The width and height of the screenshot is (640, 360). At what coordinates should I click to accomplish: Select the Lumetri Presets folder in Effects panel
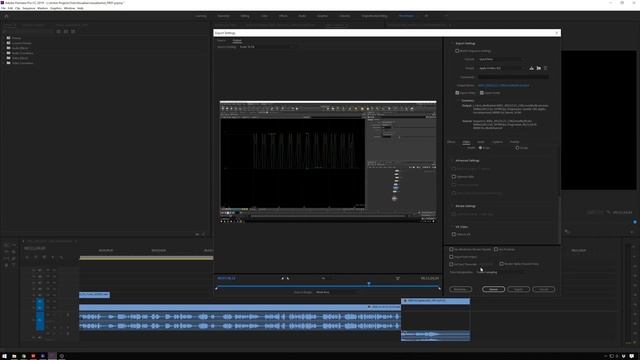tap(22, 43)
